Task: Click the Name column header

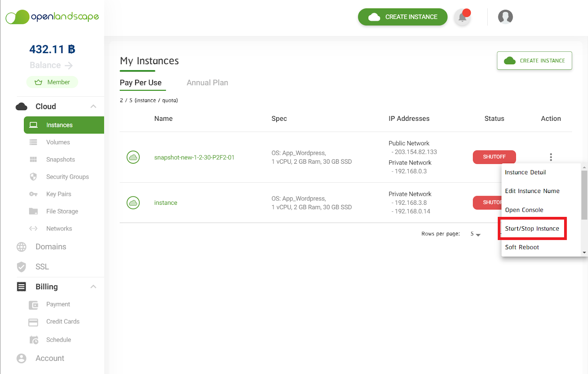Action: pos(164,119)
